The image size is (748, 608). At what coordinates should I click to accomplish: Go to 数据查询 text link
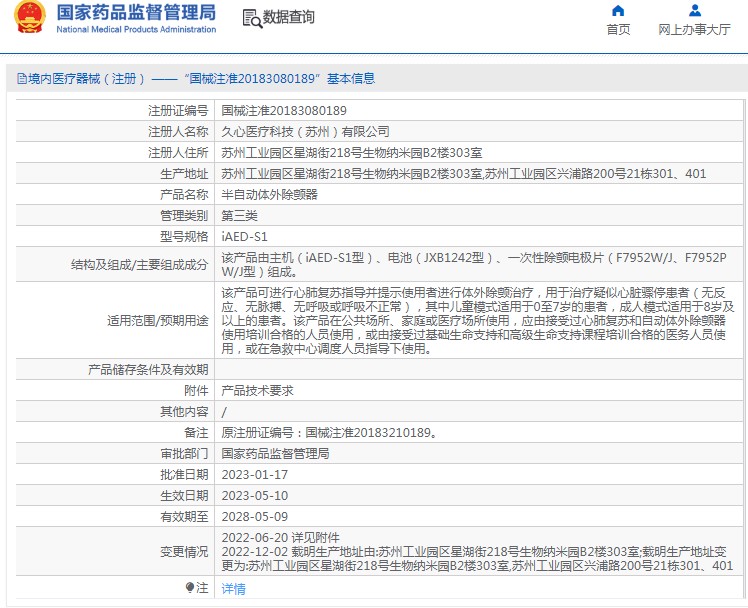[288, 18]
